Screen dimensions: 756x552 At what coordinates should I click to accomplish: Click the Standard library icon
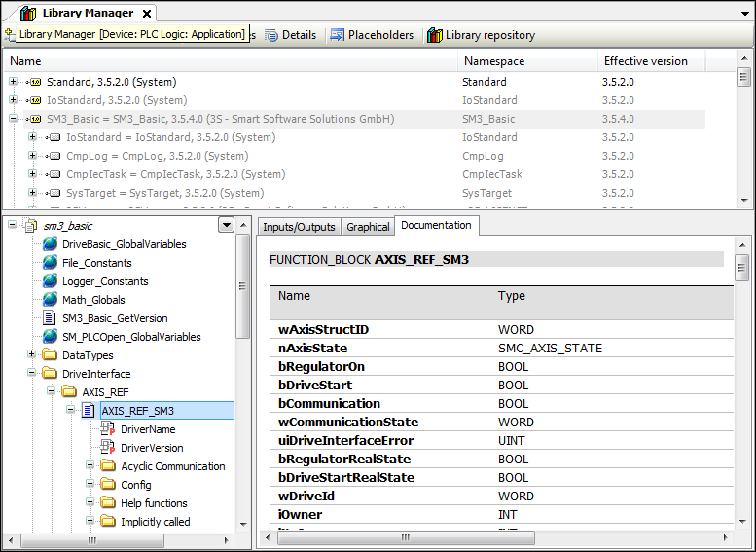34,82
